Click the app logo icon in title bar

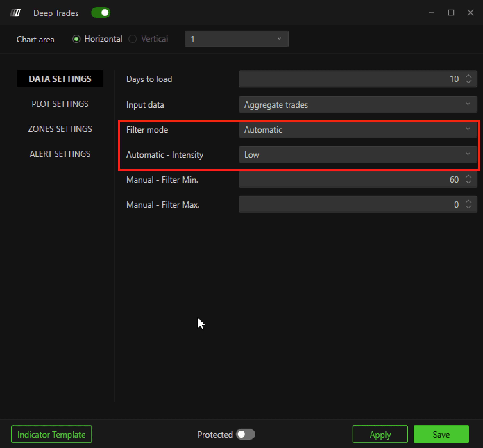pos(15,13)
